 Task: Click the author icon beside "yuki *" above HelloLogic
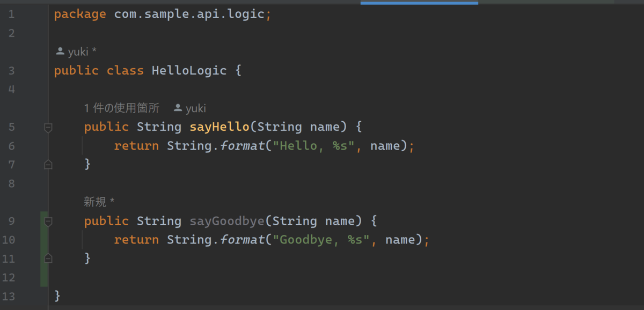pyautogui.click(x=60, y=51)
